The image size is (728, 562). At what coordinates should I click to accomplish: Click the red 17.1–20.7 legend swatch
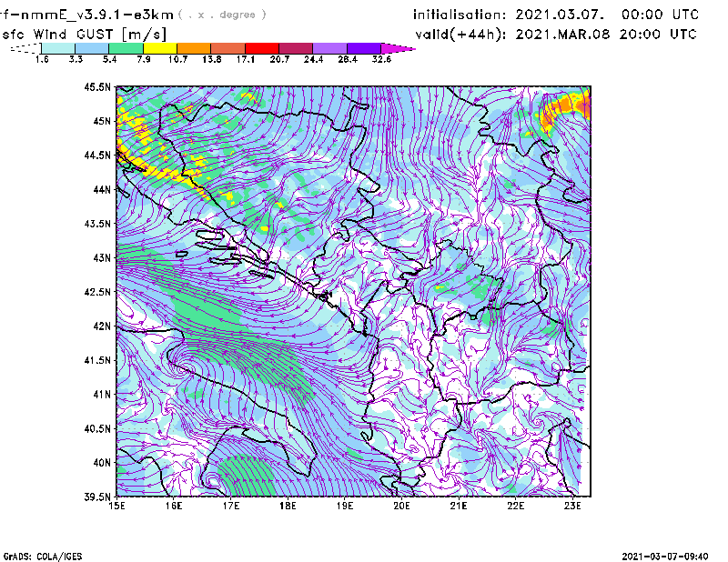tap(262, 48)
